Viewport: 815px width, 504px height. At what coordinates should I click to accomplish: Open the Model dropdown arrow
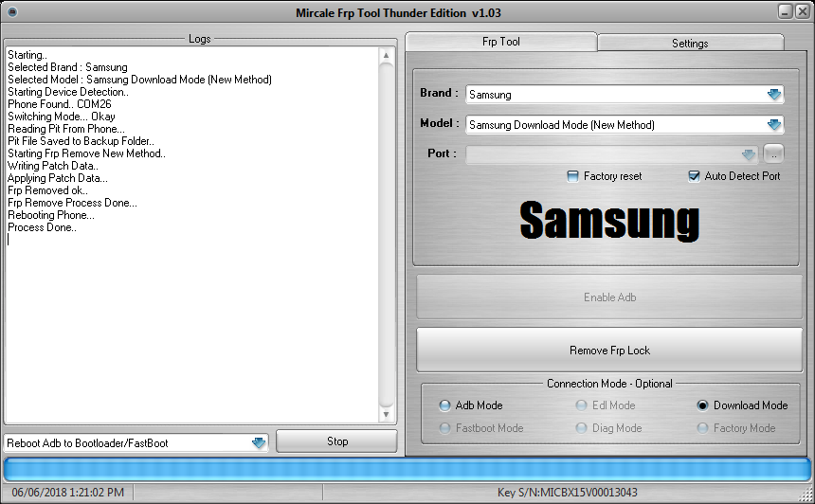tap(774, 124)
